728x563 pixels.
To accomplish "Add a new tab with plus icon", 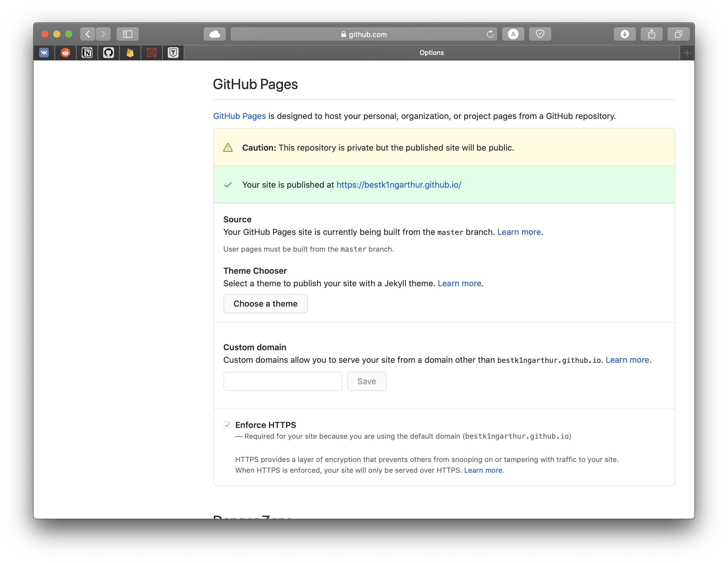I will 687,53.
